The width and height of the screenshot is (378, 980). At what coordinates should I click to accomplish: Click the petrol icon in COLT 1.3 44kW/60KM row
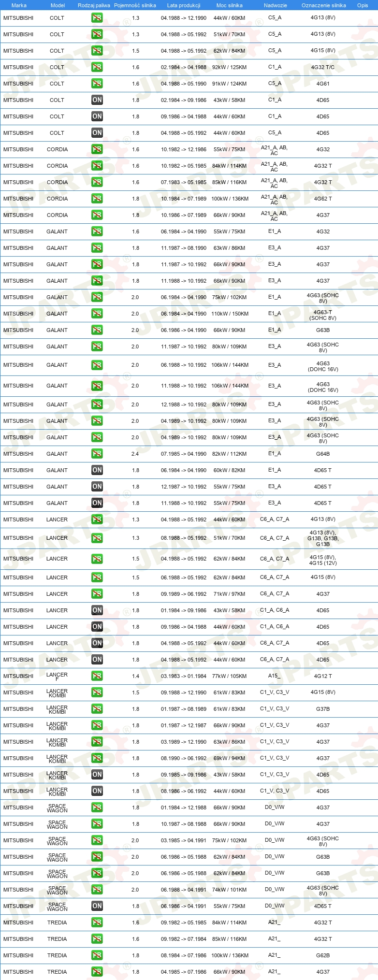(x=97, y=18)
